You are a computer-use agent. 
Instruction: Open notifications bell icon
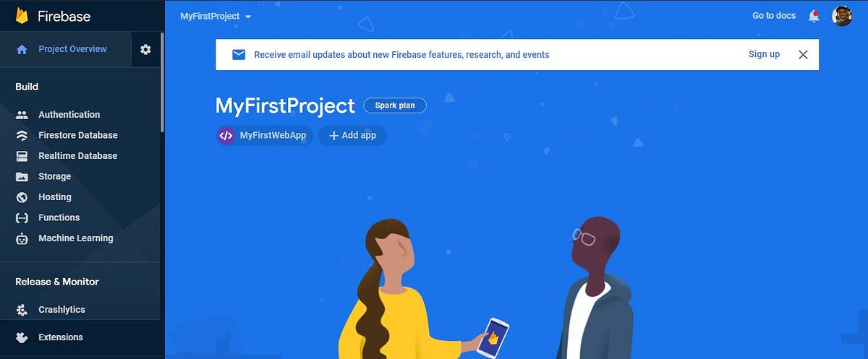point(814,16)
